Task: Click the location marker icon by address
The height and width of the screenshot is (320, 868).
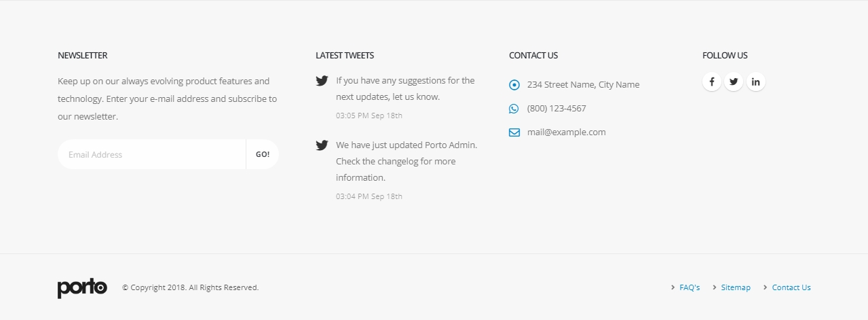Action: 514,85
